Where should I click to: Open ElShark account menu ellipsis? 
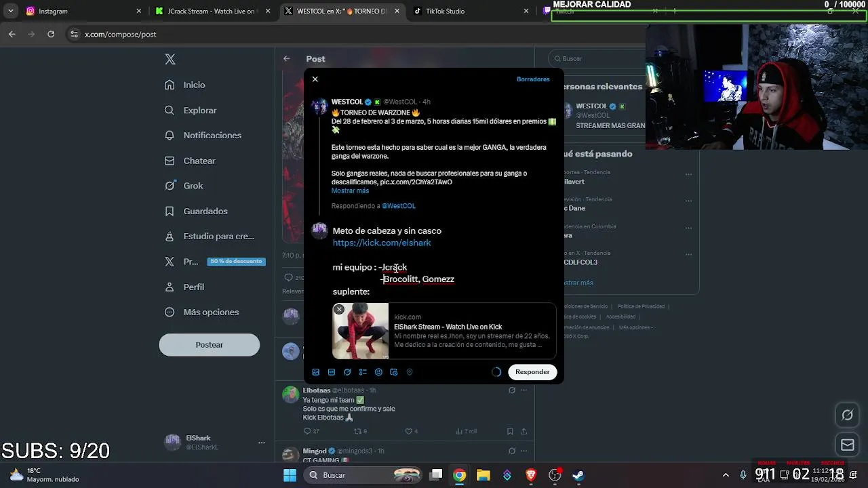(262, 443)
